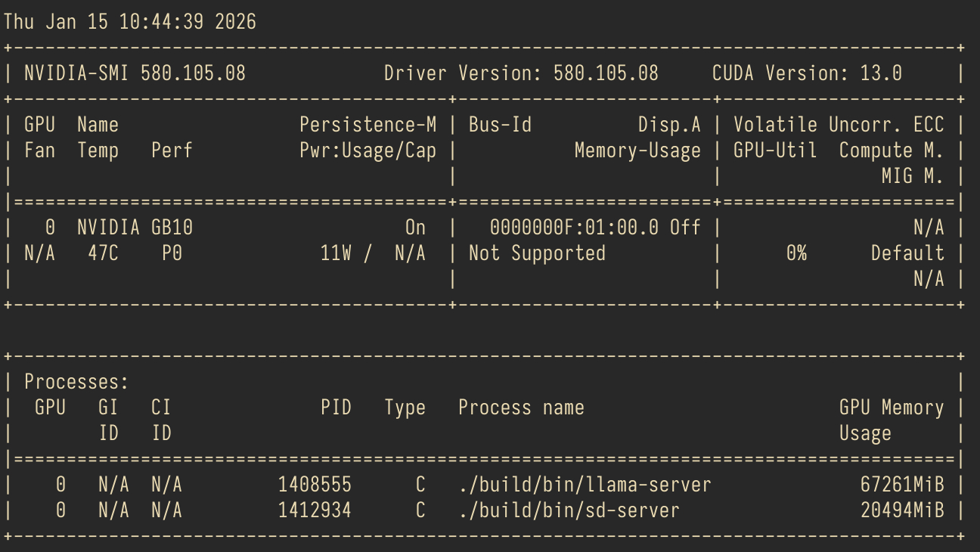Click the Bus-Id column header
980x552 pixels.
pyautogui.click(x=500, y=125)
